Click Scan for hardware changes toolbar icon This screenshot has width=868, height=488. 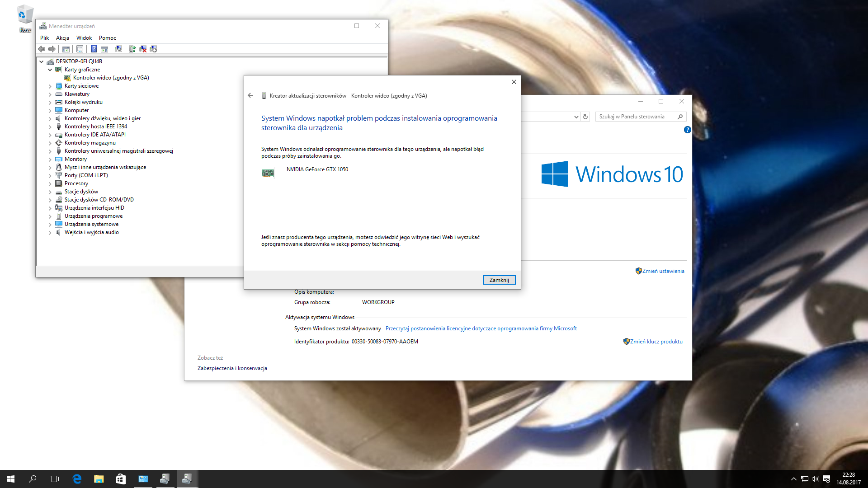click(118, 49)
